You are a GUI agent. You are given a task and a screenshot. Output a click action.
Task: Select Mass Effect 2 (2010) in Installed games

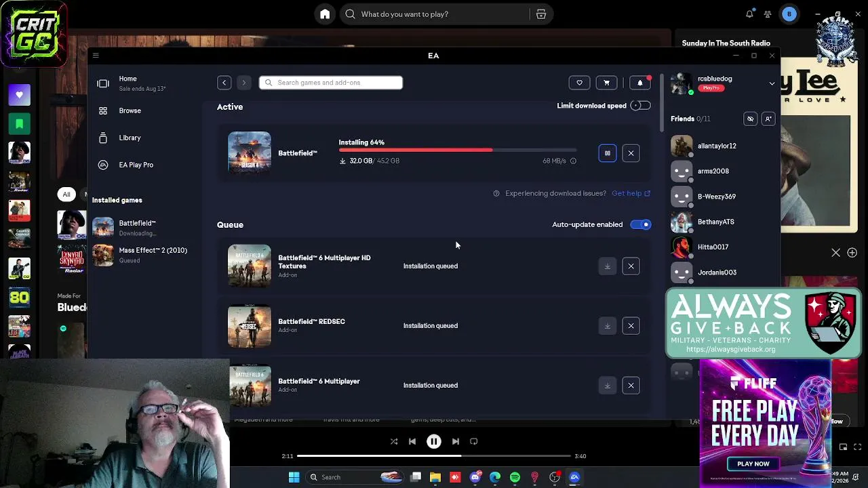point(141,255)
